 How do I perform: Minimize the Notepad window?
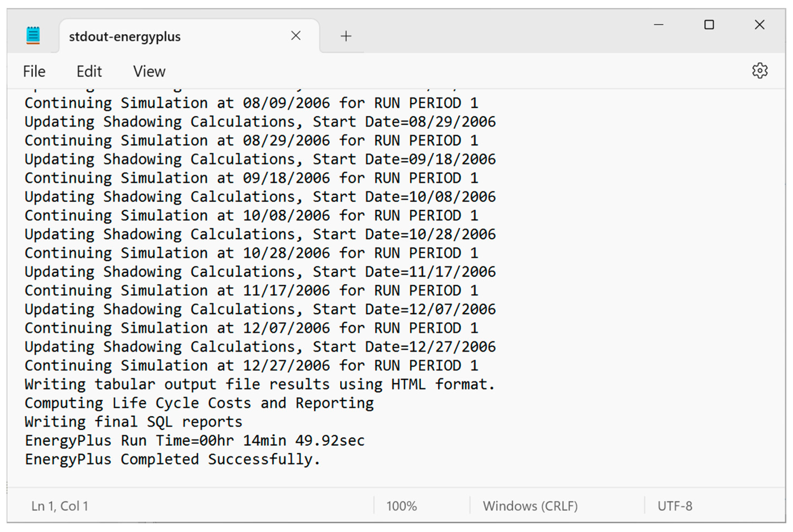[658, 24]
